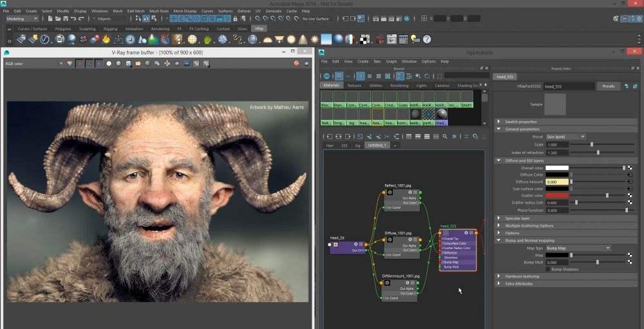Image resolution: width=644 pixels, height=329 pixels.
Task: Click input connections icon in Hypershade graph toolbar
Action: tap(328, 136)
